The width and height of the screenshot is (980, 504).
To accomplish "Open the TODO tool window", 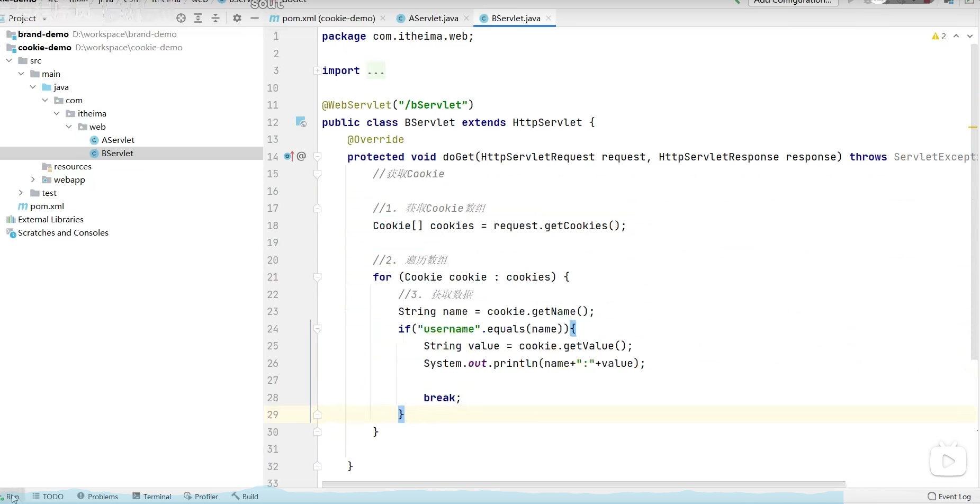I will [x=48, y=497].
